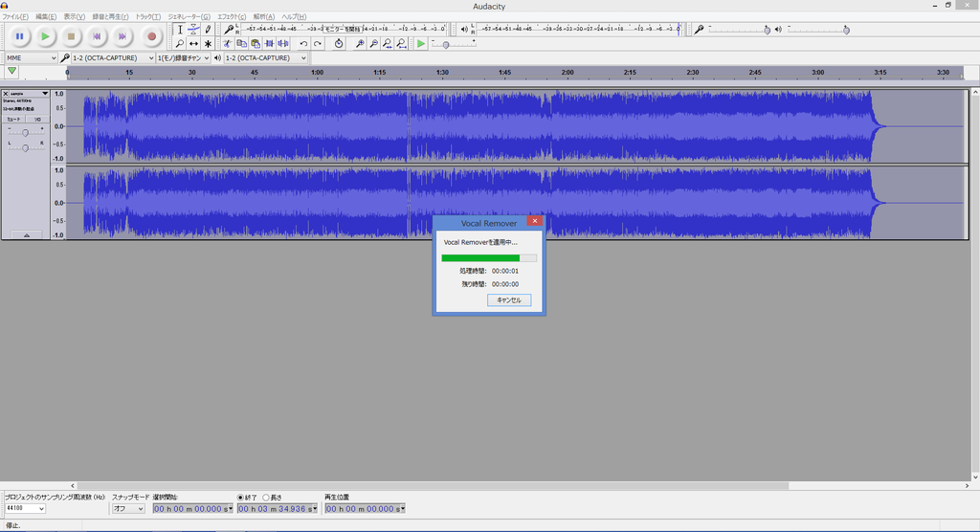
Task: Open the recording device OCTA-CAPTURE dropdown
Action: pos(113,58)
